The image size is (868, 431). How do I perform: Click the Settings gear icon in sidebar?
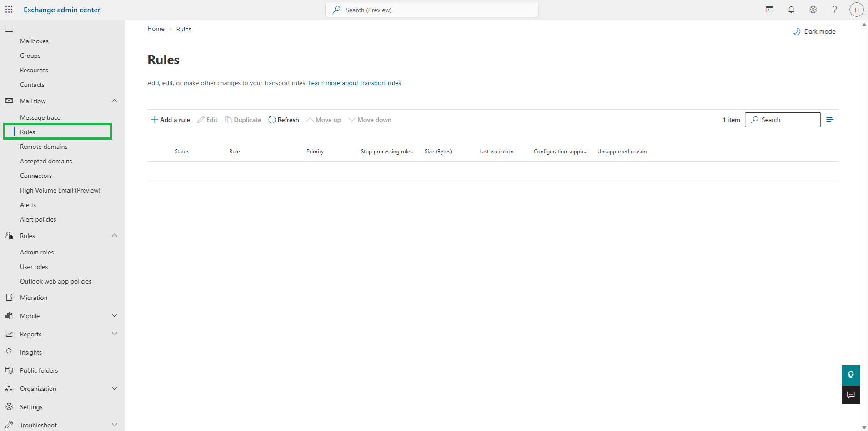tap(9, 406)
